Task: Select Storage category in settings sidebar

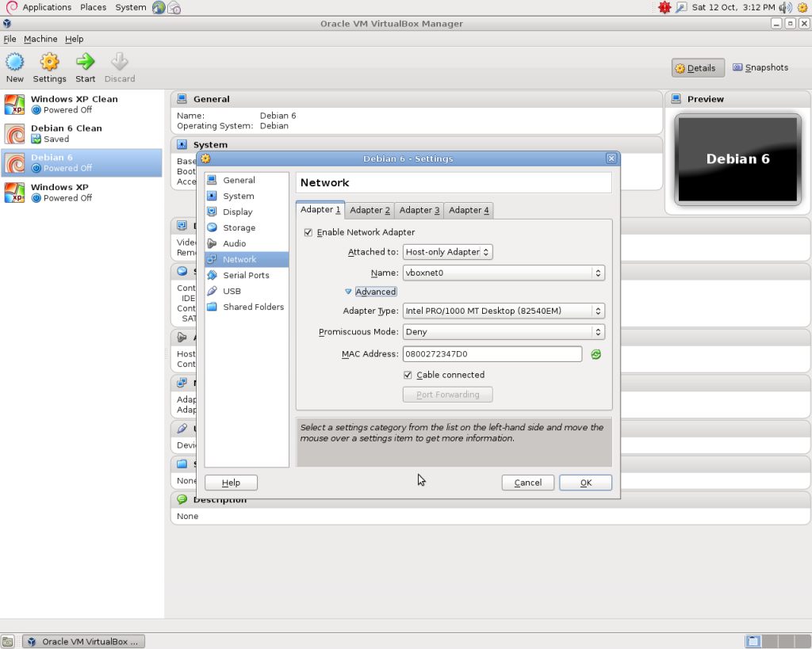Action: coord(239,228)
